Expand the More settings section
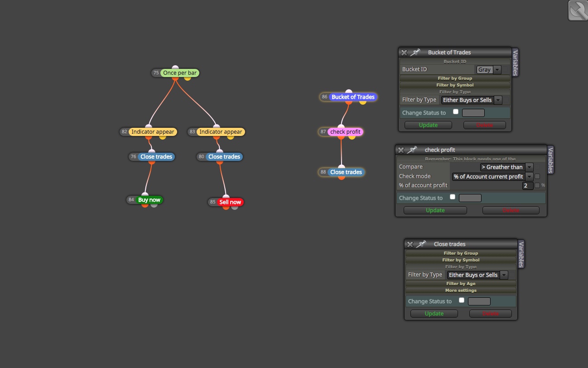The height and width of the screenshot is (368, 588). click(461, 291)
